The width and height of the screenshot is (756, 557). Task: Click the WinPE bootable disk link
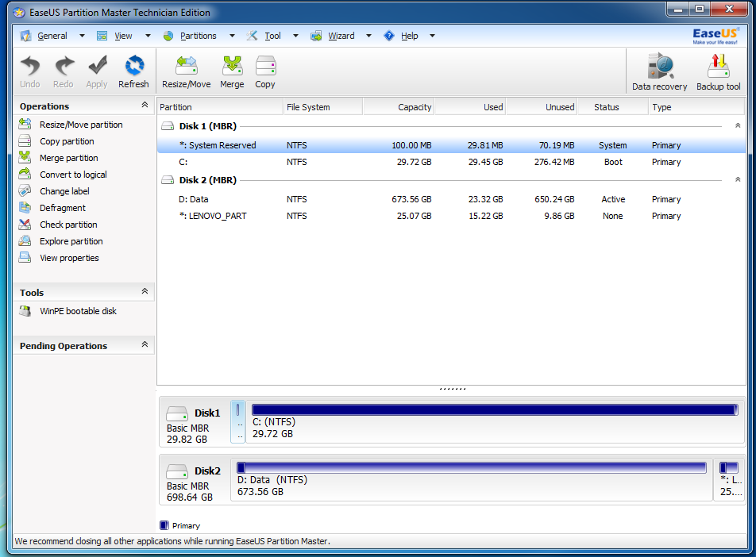[78, 311]
